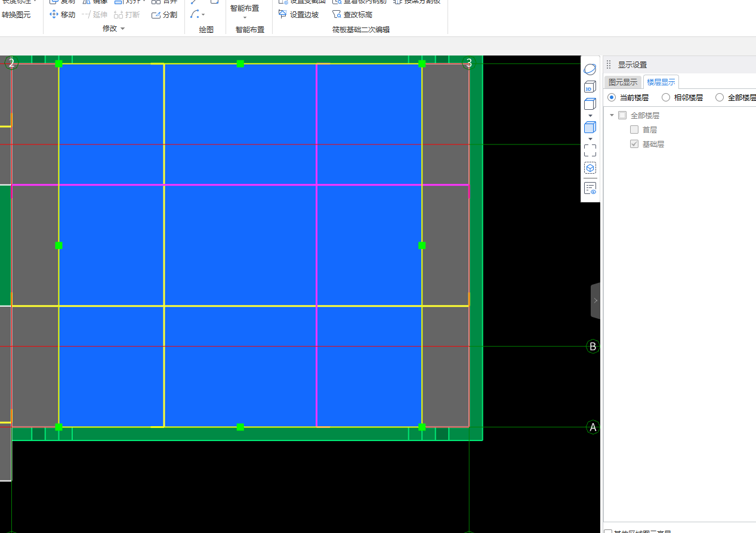Click the wireframe cube view icon
The image size is (756, 533).
590,104
